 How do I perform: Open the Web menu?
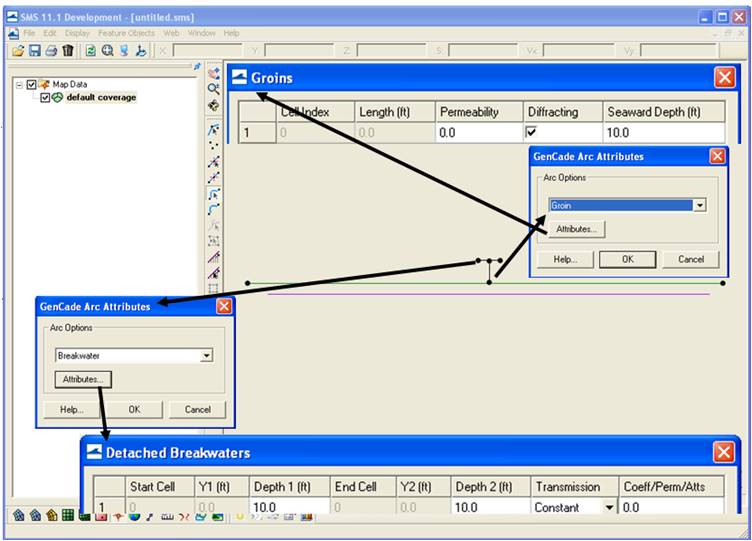(x=171, y=33)
